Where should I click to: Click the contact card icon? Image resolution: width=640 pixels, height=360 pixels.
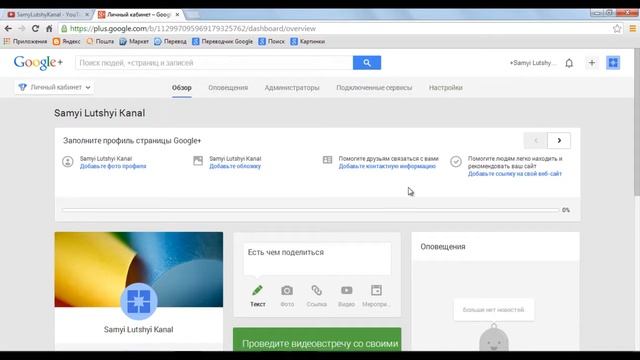[327, 160]
